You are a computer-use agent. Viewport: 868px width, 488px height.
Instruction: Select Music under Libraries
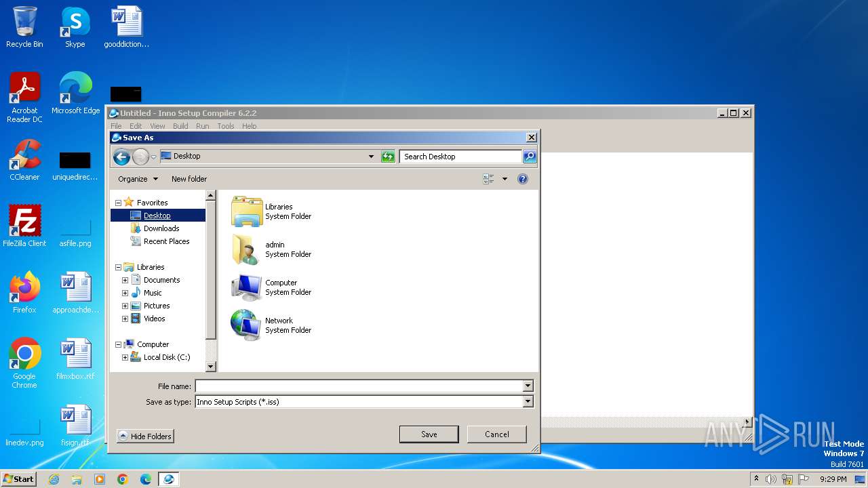coord(153,293)
